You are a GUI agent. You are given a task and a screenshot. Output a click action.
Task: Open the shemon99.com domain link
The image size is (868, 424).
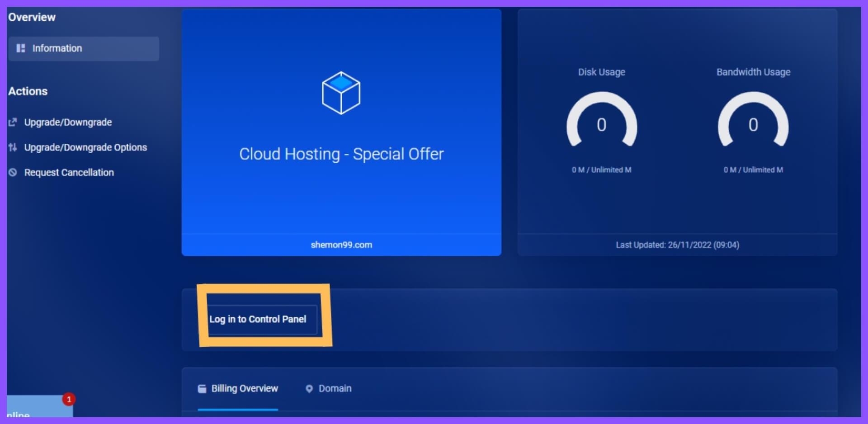click(341, 245)
